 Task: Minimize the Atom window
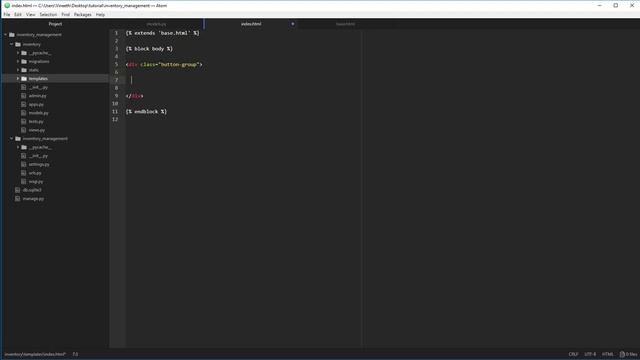coord(599,6)
